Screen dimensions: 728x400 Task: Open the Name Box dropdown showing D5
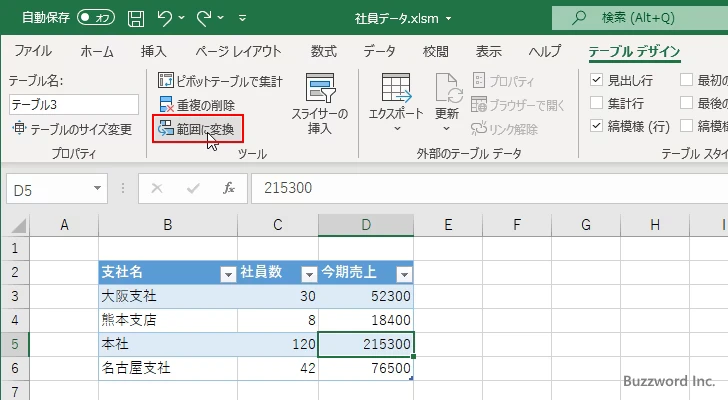coord(97,188)
